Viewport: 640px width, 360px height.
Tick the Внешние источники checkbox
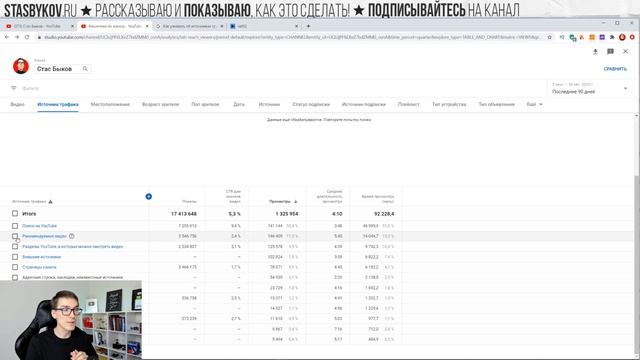15,257
